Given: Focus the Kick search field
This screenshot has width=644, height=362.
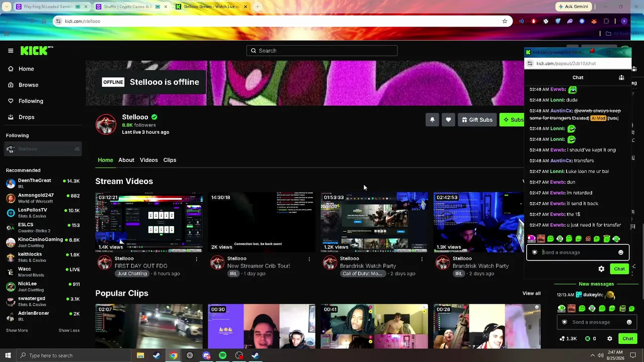Looking at the screenshot, I should tap(322, 51).
